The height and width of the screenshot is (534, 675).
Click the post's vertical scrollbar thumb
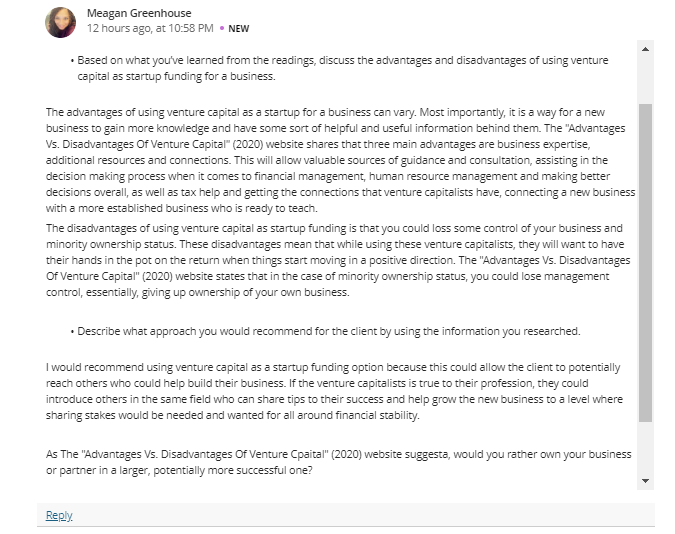[x=645, y=263]
